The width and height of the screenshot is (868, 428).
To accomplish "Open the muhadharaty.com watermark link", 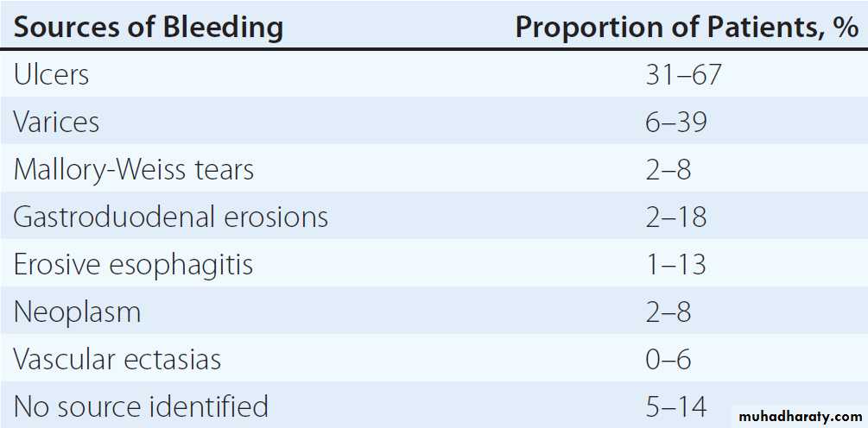I will tap(795, 416).
